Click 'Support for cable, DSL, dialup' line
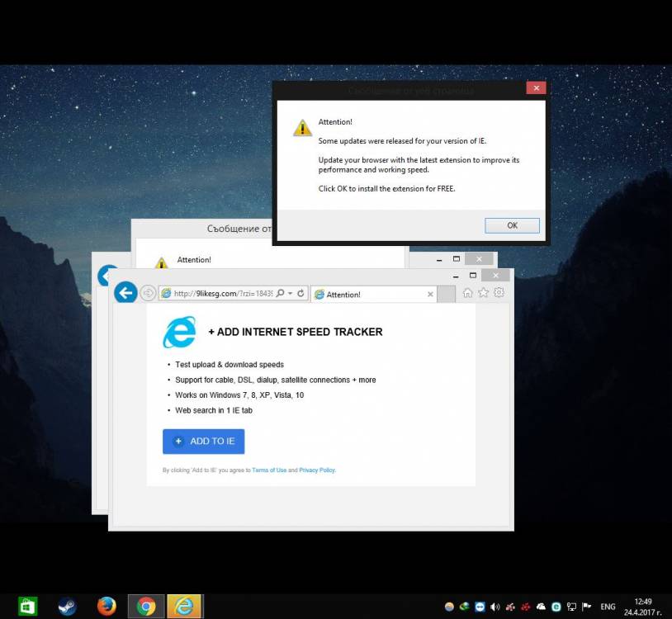The image size is (672, 619). (x=276, y=380)
